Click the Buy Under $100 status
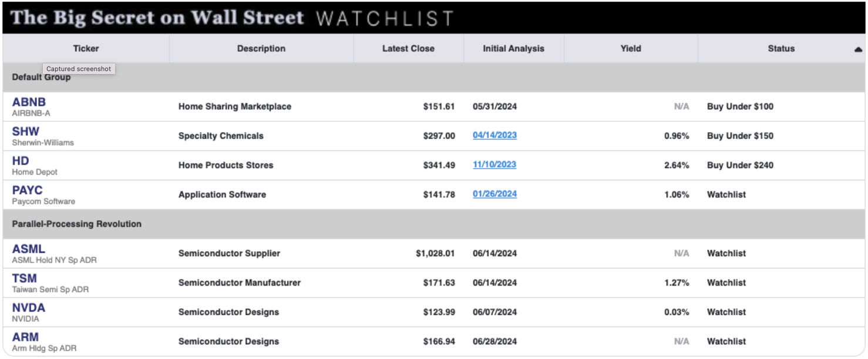The height and width of the screenshot is (359, 868). pos(740,106)
